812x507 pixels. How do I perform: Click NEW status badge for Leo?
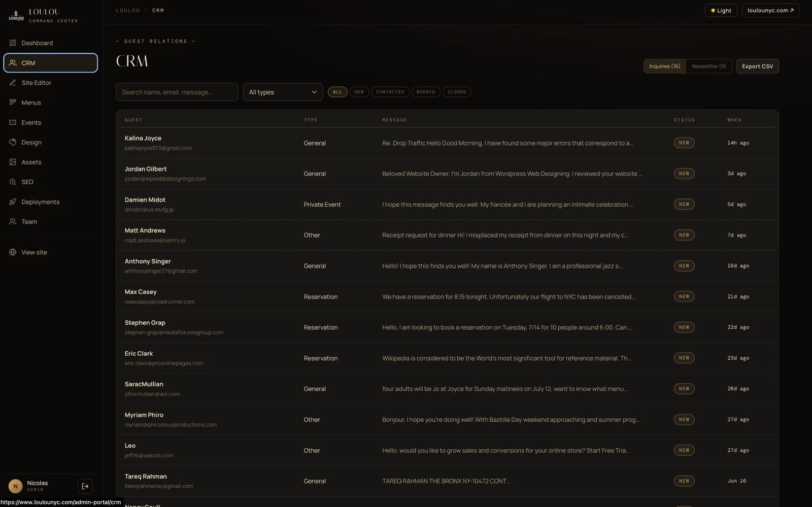[684, 450]
